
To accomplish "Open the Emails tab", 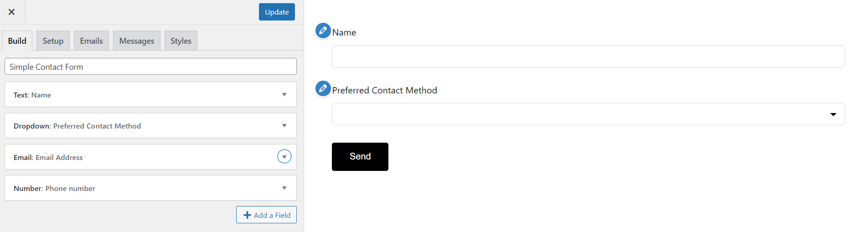I will (91, 41).
